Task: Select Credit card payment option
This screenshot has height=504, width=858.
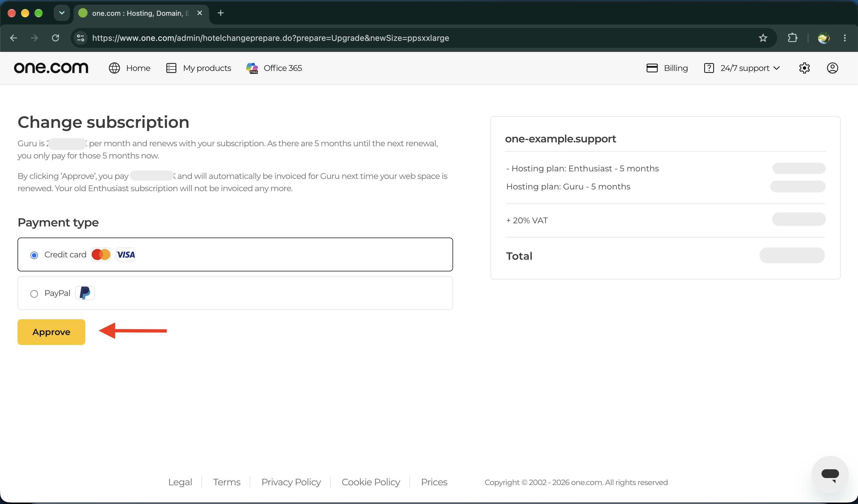Action: click(235, 254)
